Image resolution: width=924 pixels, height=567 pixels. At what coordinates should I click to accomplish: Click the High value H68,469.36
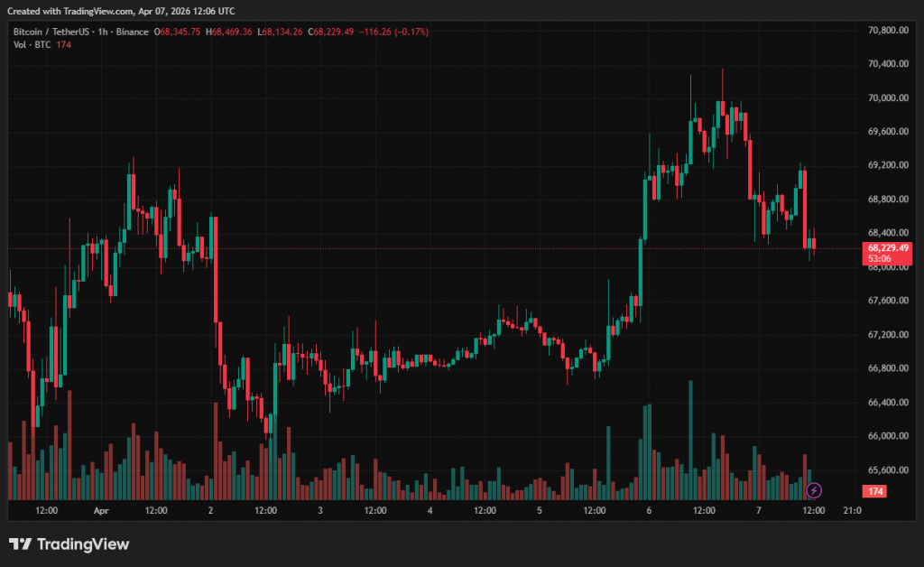point(230,32)
